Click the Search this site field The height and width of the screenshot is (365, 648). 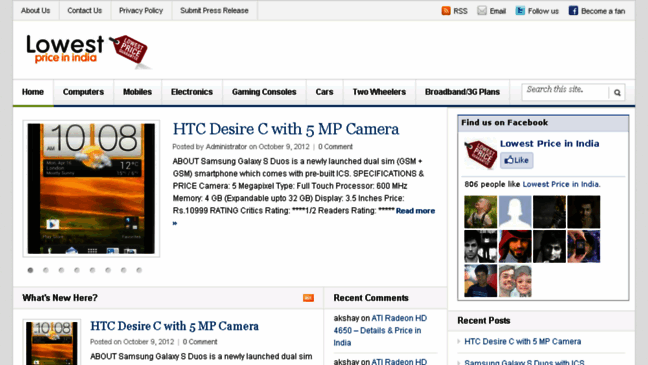click(x=565, y=92)
